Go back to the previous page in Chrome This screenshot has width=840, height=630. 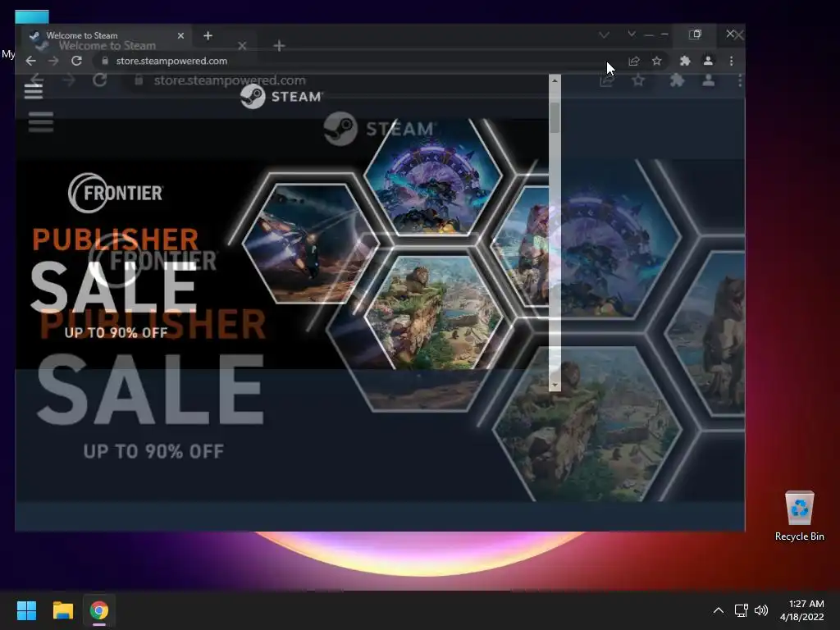click(x=30, y=61)
